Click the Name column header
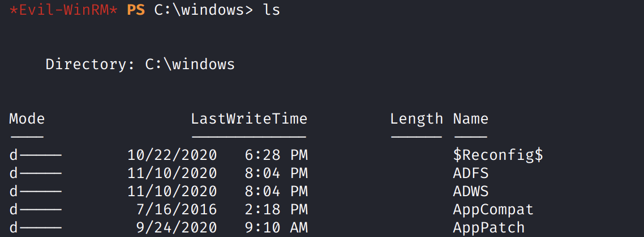Image resolution: width=644 pixels, height=237 pixels. (x=470, y=119)
